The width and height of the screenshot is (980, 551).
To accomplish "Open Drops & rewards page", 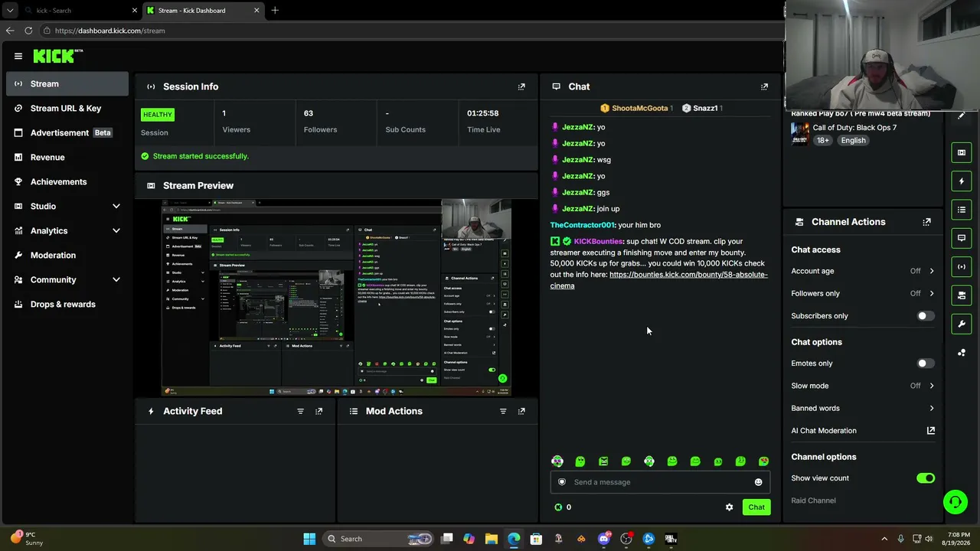I will tap(67, 304).
